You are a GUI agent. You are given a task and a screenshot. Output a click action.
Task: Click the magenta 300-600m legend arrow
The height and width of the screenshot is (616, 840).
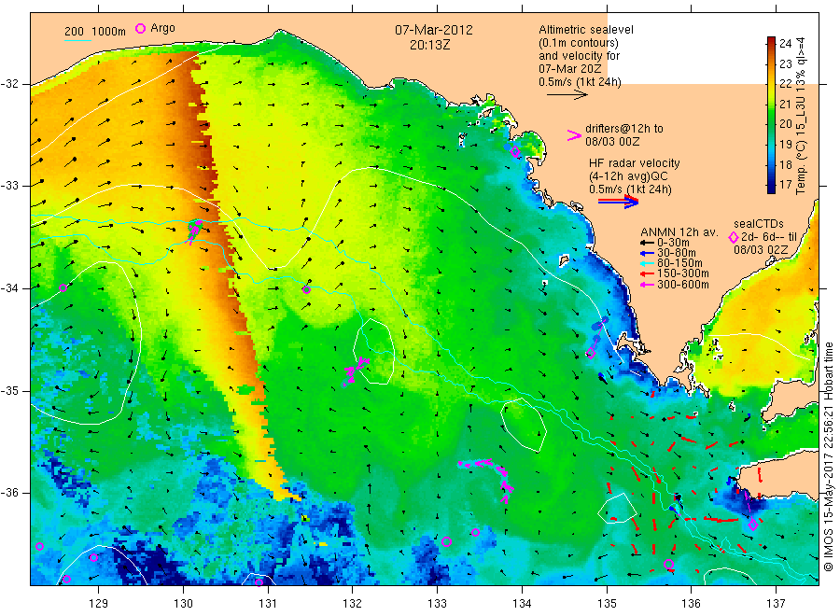[x=648, y=285]
